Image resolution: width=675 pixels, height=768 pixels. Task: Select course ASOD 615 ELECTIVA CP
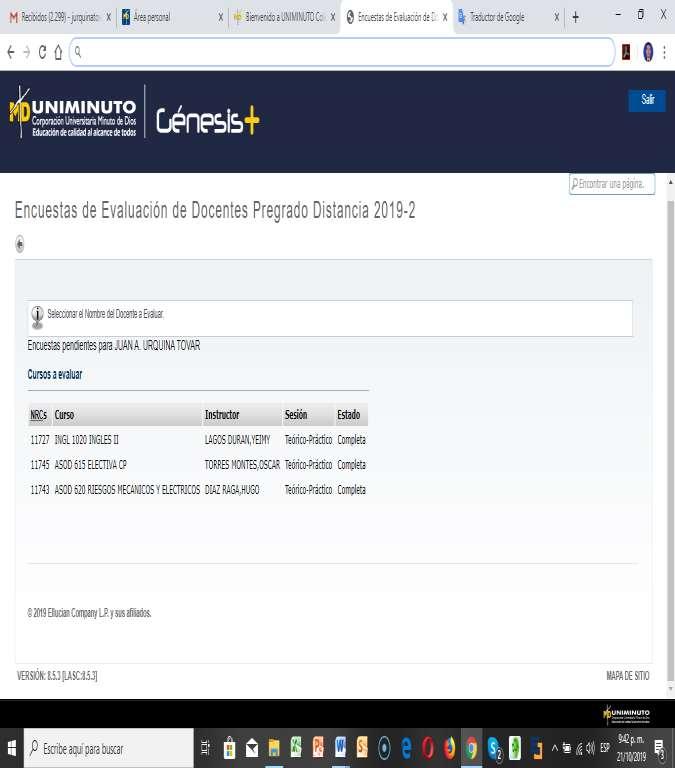point(90,465)
